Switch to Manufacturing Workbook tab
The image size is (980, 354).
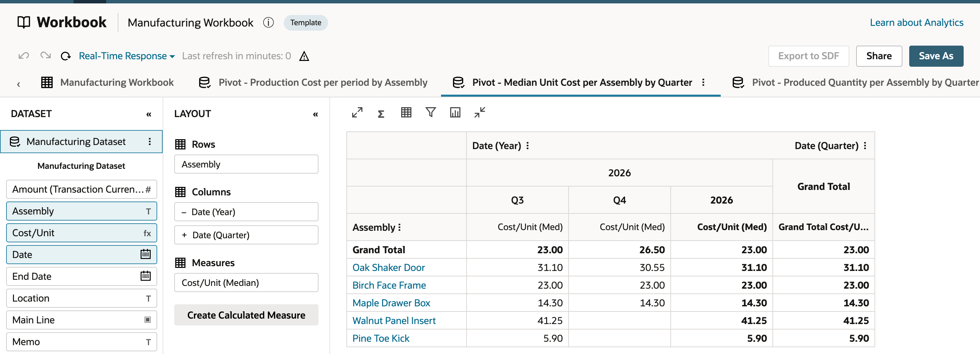coord(107,82)
